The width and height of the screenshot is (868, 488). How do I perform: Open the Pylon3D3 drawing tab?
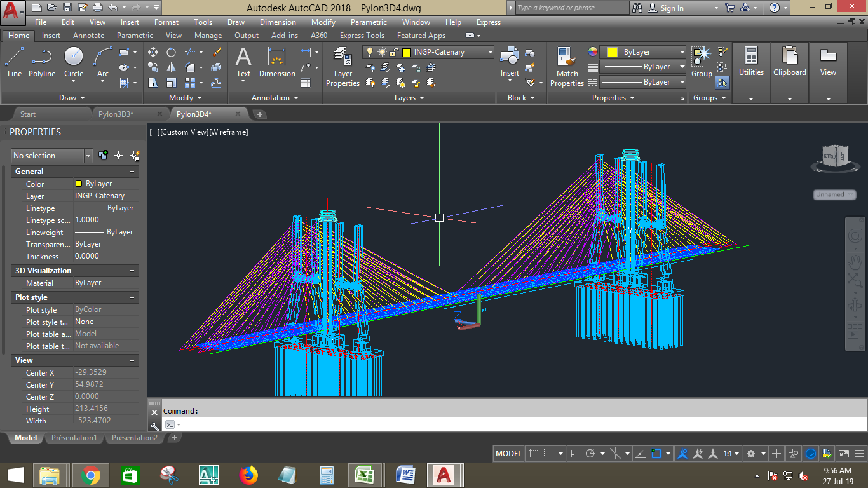(x=115, y=114)
